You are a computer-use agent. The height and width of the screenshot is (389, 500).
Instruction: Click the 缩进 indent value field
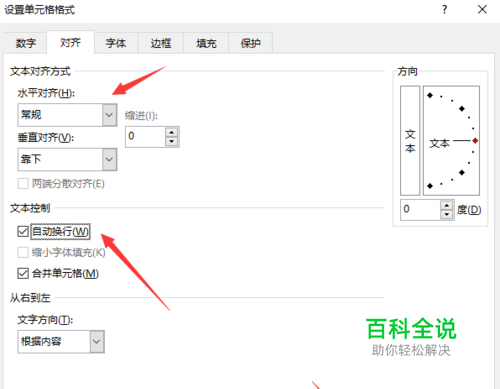pyautogui.click(x=145, y=137)
